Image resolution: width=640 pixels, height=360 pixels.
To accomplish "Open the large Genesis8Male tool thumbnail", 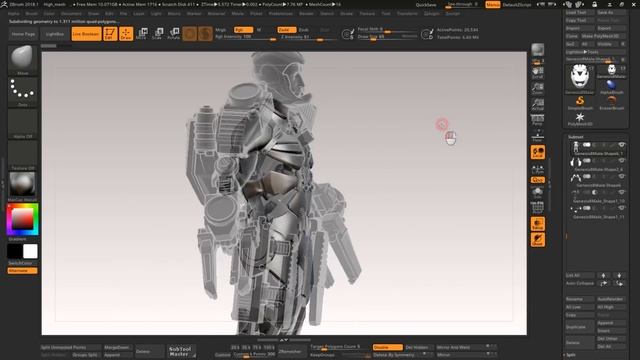I will pos(580,78).
